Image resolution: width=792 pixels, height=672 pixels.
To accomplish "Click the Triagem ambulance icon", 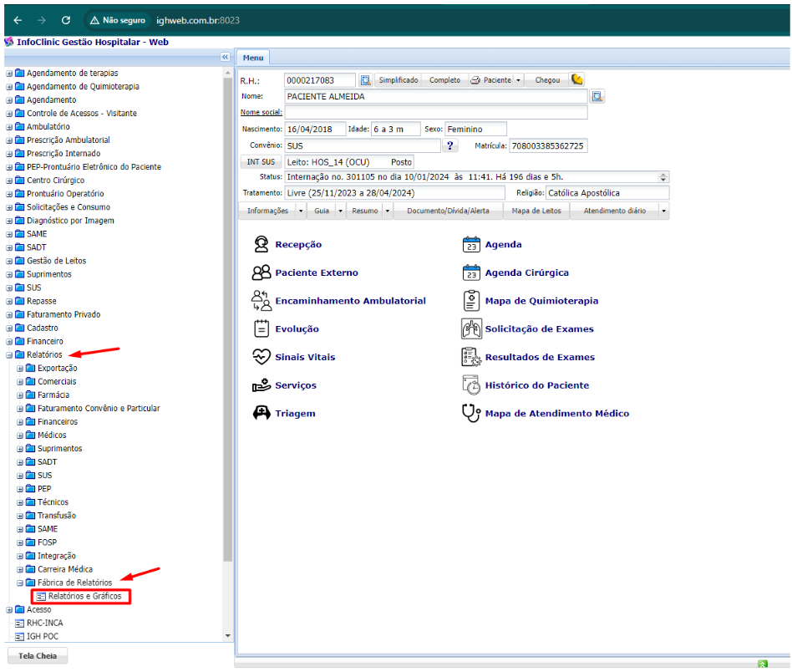I will tap(261, 413).
